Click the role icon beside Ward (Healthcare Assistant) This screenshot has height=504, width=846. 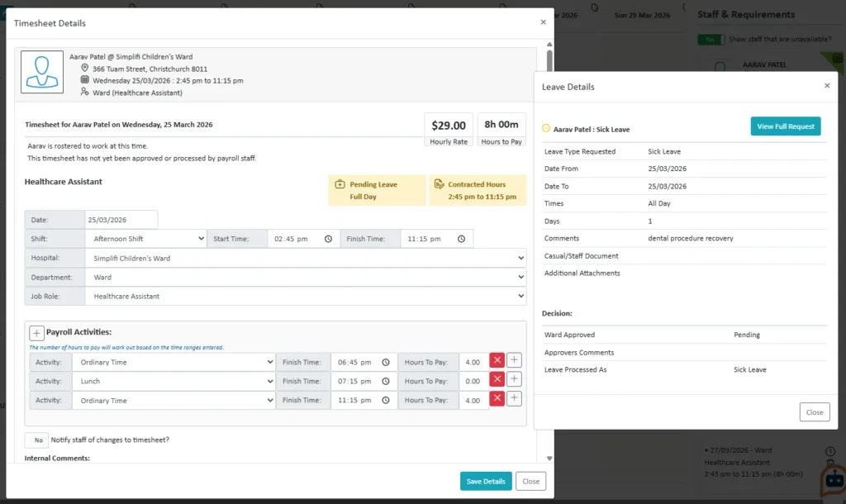click(x=85, y=92)
